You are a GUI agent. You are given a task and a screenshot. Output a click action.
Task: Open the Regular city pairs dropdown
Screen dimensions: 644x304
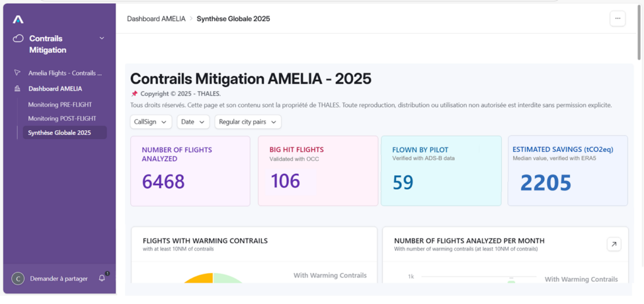click(247, 122)
